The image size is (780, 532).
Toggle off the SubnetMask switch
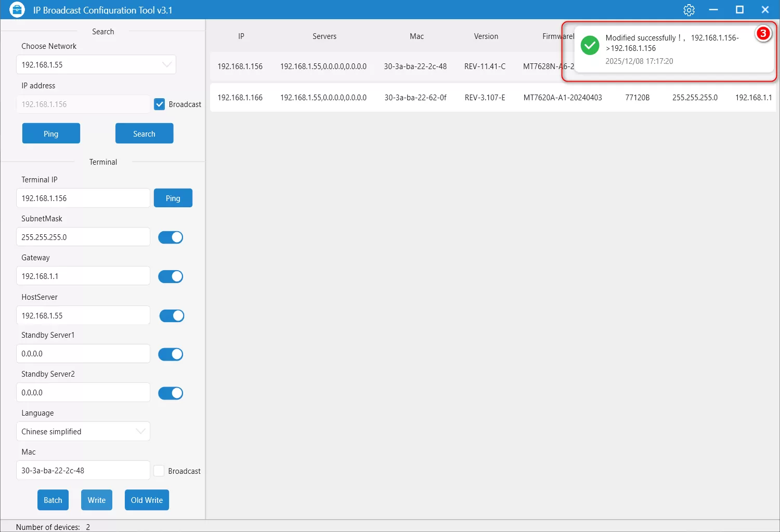(171, 237)
